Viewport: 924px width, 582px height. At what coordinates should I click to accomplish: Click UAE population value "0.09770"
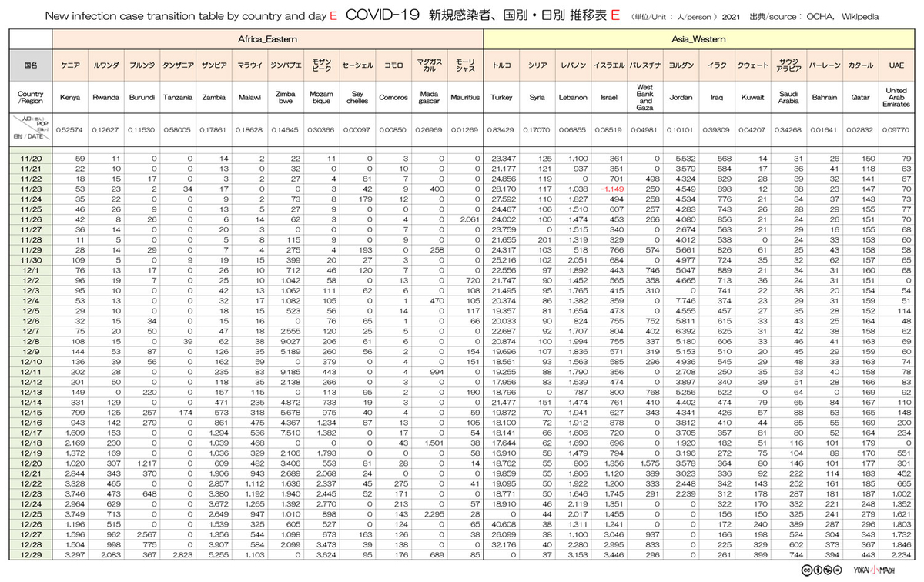point(897,130)
